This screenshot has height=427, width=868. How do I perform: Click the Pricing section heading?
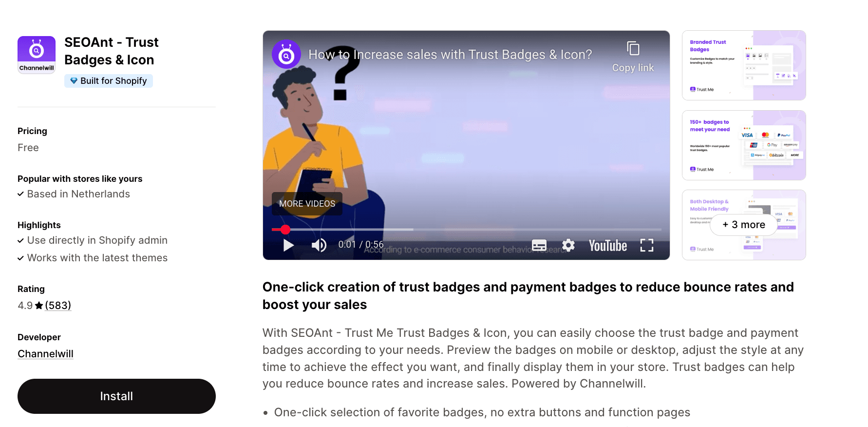tap(32, 131)
